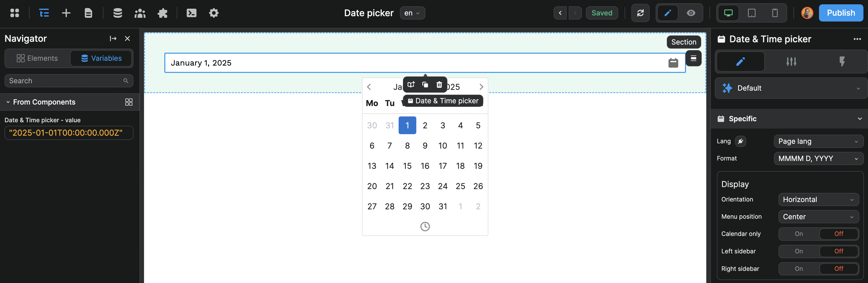This screenshot has height=283, width=868.
Task: Open the terminal console icon
Action: click(x=191, y=13)
